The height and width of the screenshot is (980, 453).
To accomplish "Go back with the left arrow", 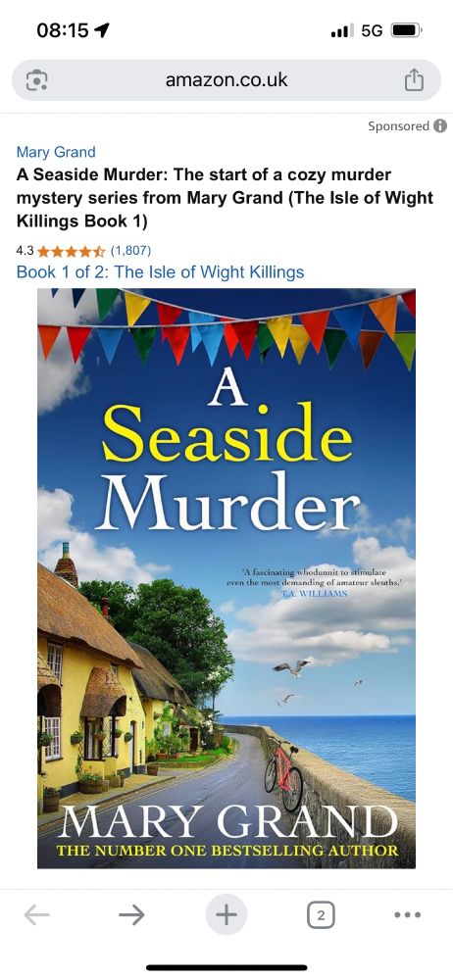I will click(x=37, y=915).
